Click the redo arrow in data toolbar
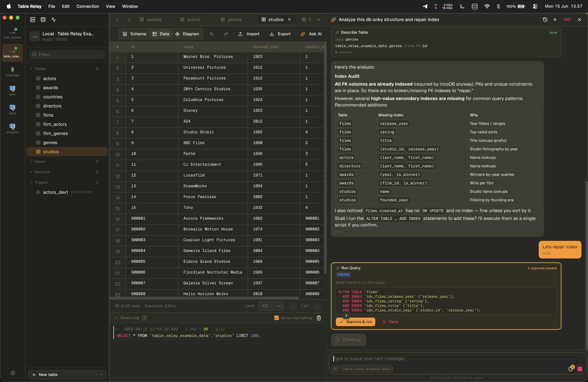588x382 pixels. tap(226, 34)
